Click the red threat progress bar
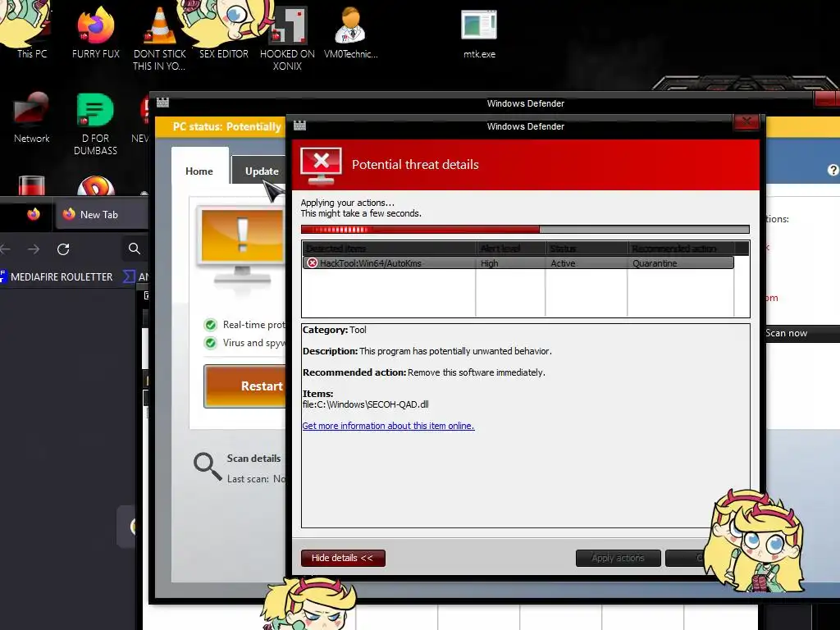Viewport: 840px width, 630px height. [525, 230]
